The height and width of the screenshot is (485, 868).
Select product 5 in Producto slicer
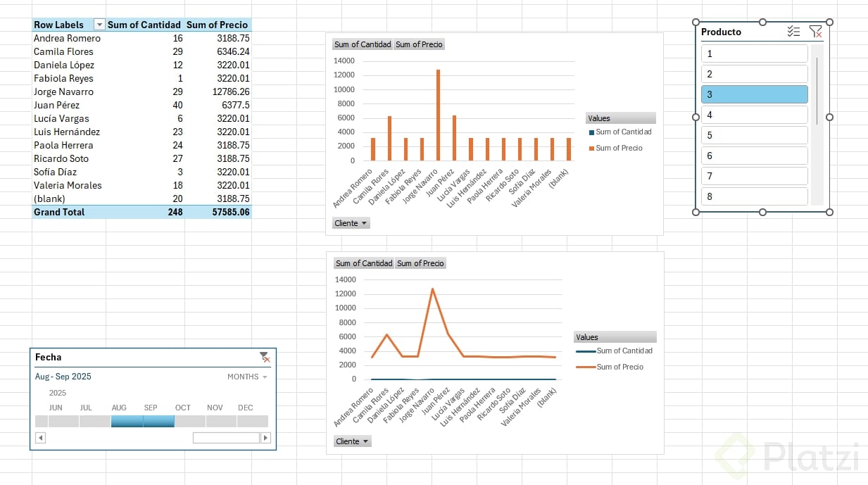click(754, 135)
